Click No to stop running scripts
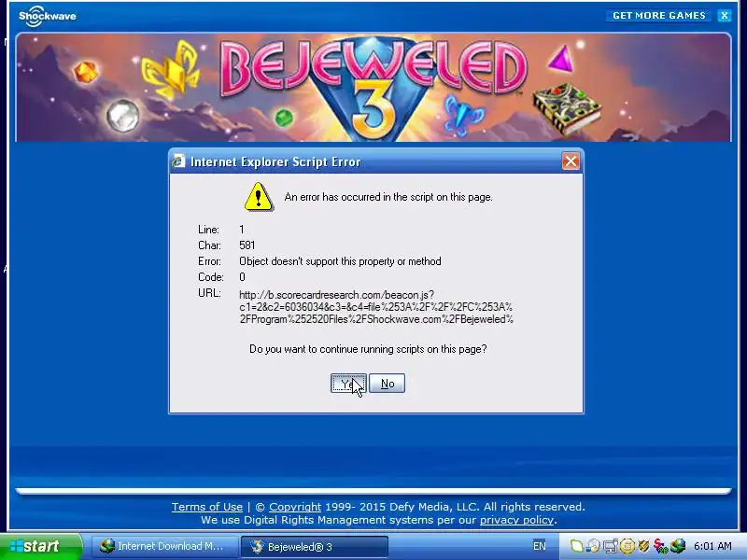Screen dimensions: 747x560 tap(388, 384)
